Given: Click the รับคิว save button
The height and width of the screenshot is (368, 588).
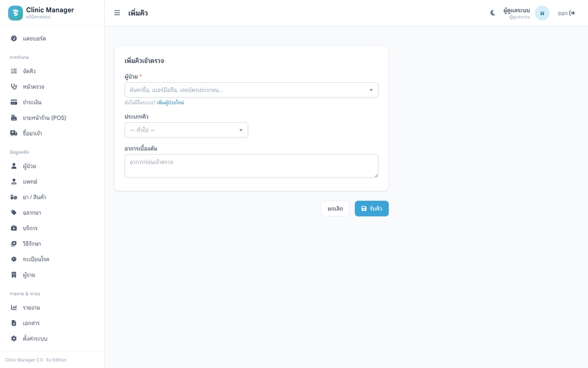Looking at the screenshot, I should click(372, 209).
